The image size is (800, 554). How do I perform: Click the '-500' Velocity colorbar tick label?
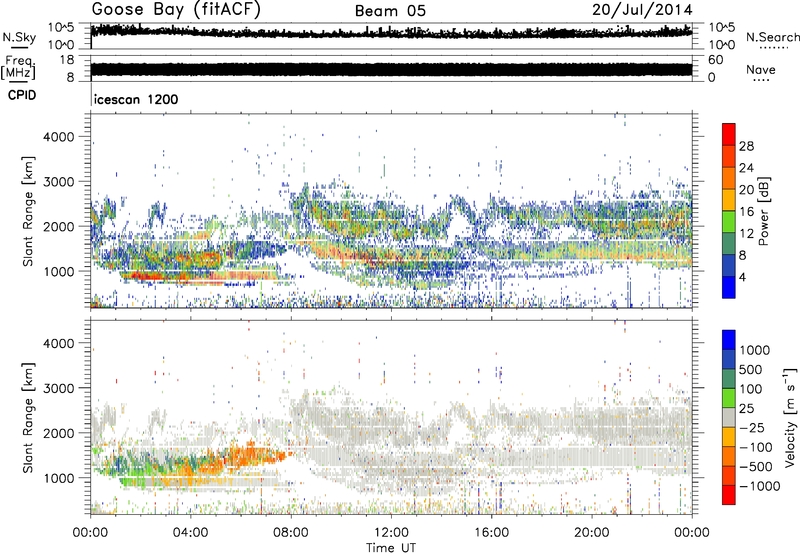(756, 467)
